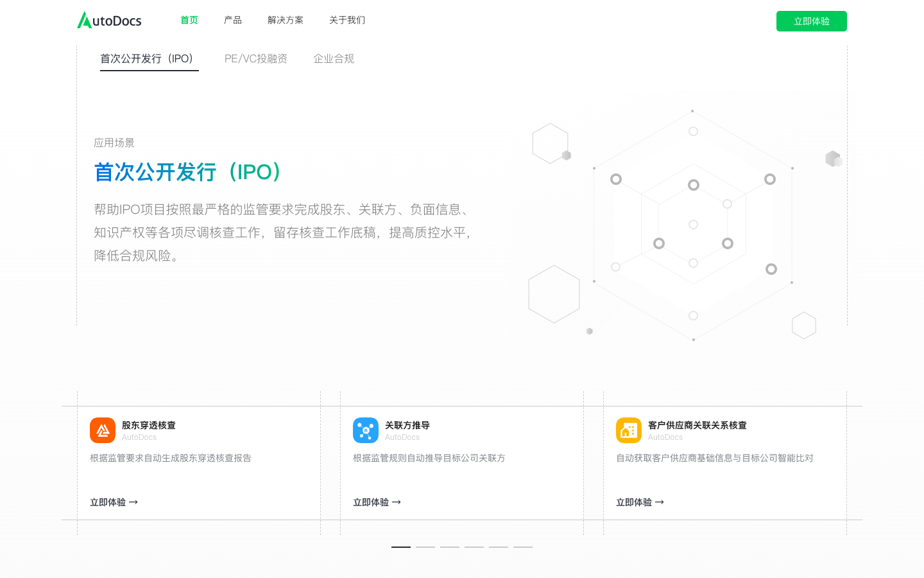Image resolution: width=924 pixels, height=578 pixels.
Task: Switch to the PE/VC投融资 tab
Action: (256, 58)
